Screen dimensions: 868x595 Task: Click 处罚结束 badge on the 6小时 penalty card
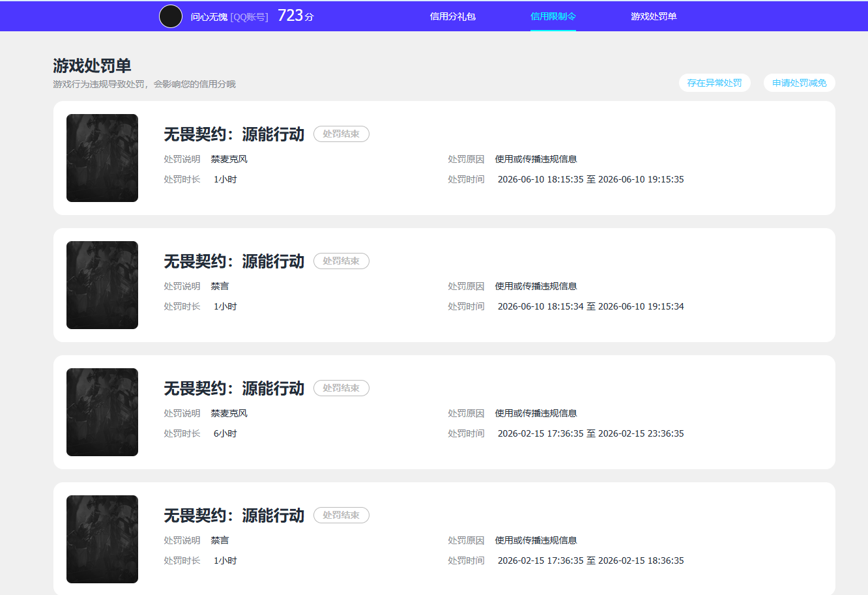point(341,388)
